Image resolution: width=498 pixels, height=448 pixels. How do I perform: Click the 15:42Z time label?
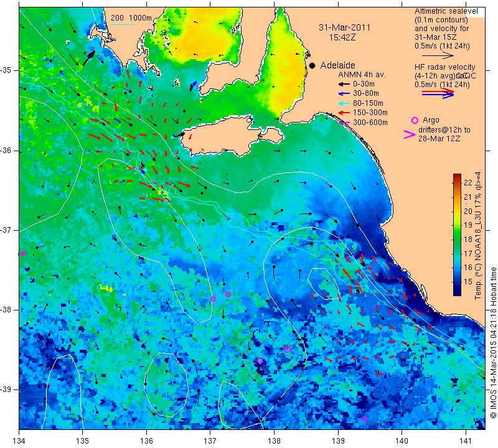[x=342, y=37]
